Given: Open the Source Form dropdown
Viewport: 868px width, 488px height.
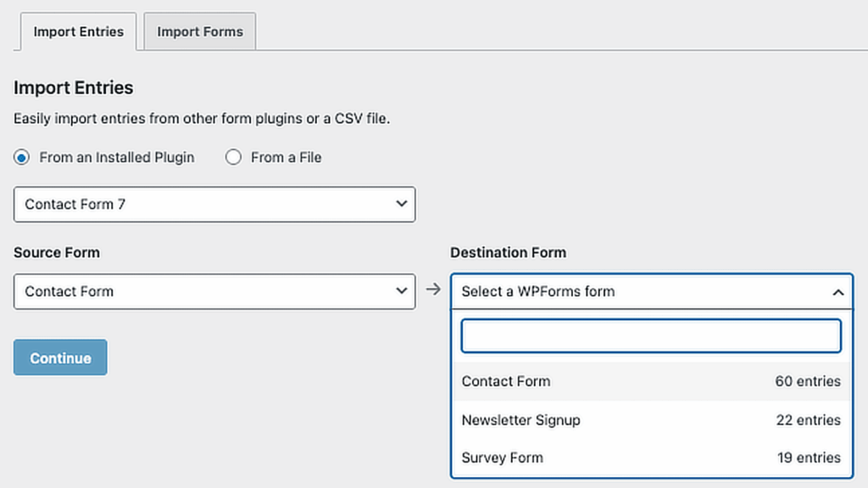Looking at the screenshot, I should [x=214, y=291].
